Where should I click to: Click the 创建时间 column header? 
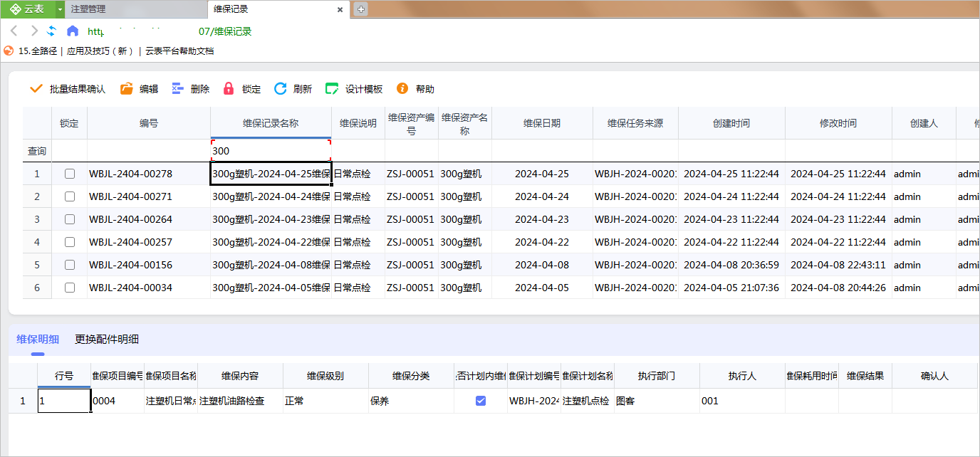click(731, 123)
